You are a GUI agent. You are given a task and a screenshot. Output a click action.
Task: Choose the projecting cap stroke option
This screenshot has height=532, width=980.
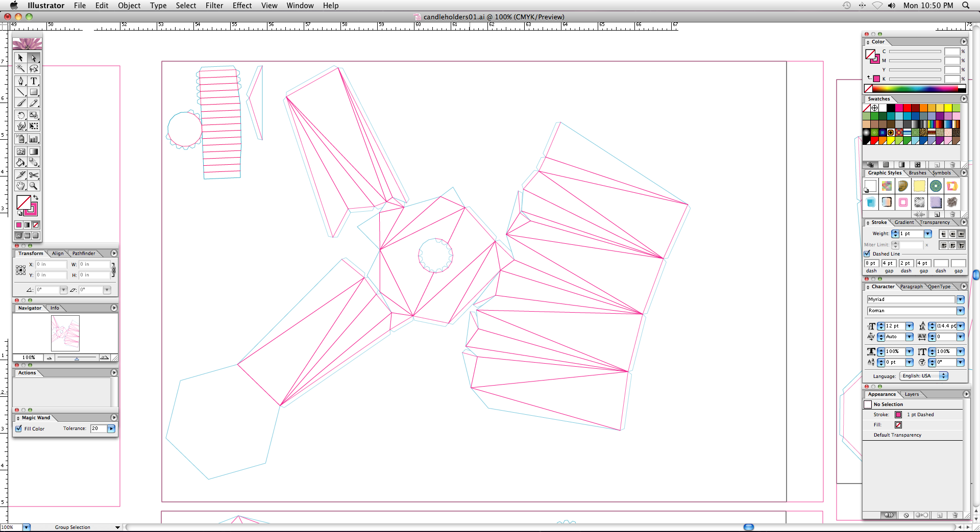click(961, 234)
